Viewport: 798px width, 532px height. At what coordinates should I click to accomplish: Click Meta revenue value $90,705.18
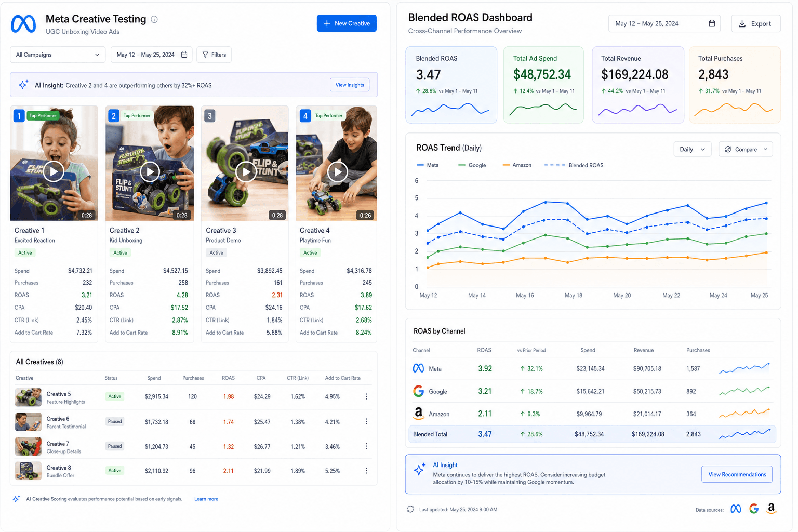[x=647, y=369]
